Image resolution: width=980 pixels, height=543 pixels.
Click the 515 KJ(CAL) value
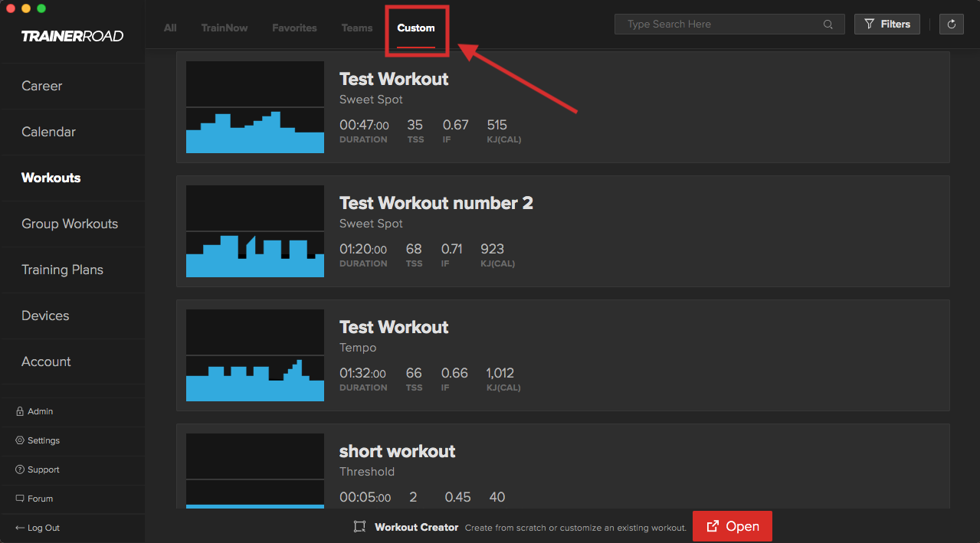point(497,125)
